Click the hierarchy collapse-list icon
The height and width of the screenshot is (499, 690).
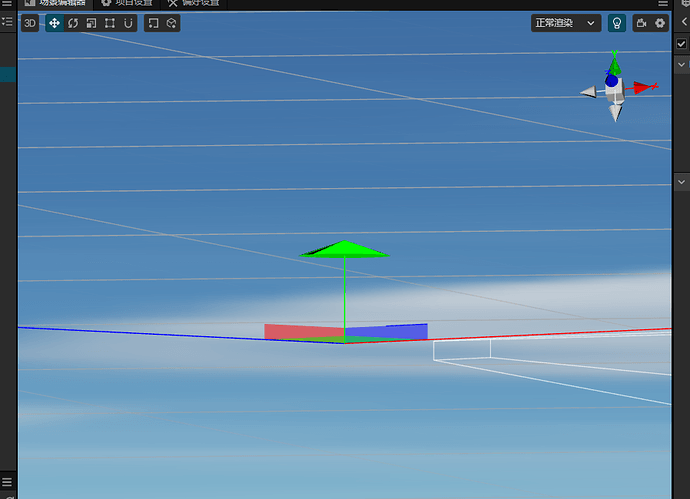pyautogui.click(x=7, y=21)
